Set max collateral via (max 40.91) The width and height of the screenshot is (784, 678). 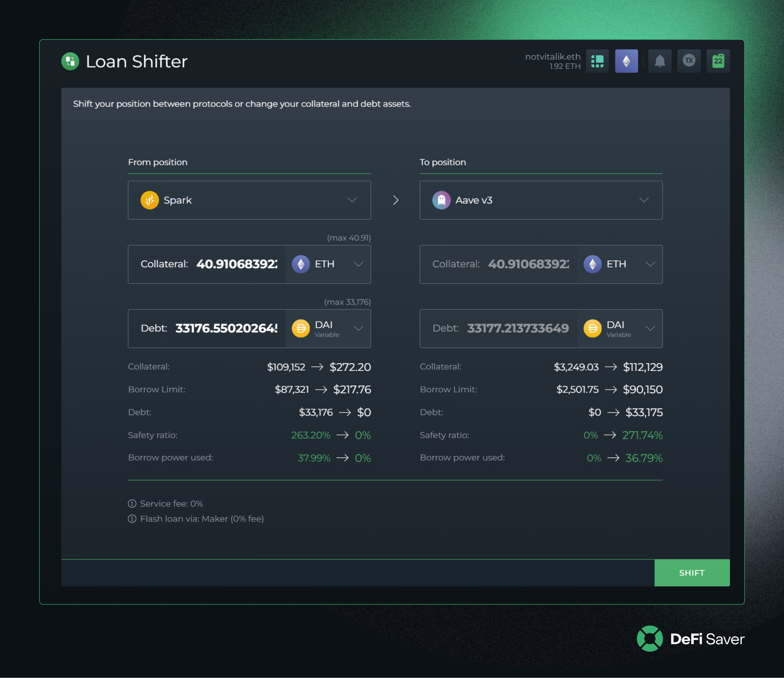(349, 238)
